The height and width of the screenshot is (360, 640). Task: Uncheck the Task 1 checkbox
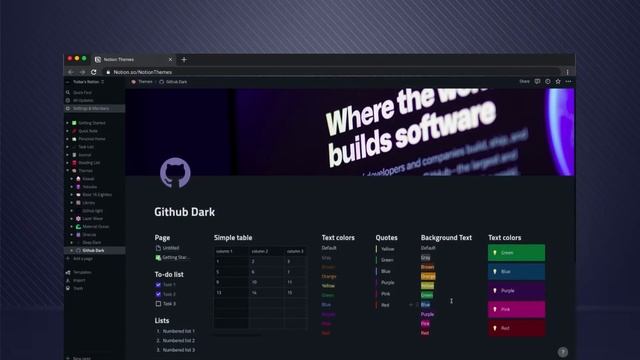pyautogui.click(x=158, y=284)
